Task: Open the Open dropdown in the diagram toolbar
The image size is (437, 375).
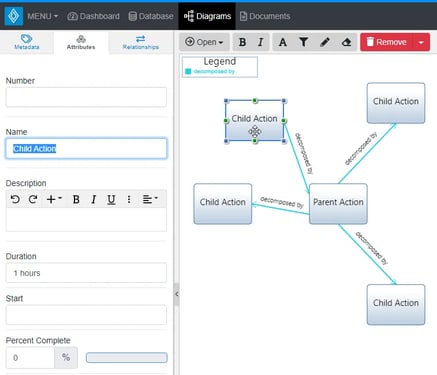Action: point(204,42)
